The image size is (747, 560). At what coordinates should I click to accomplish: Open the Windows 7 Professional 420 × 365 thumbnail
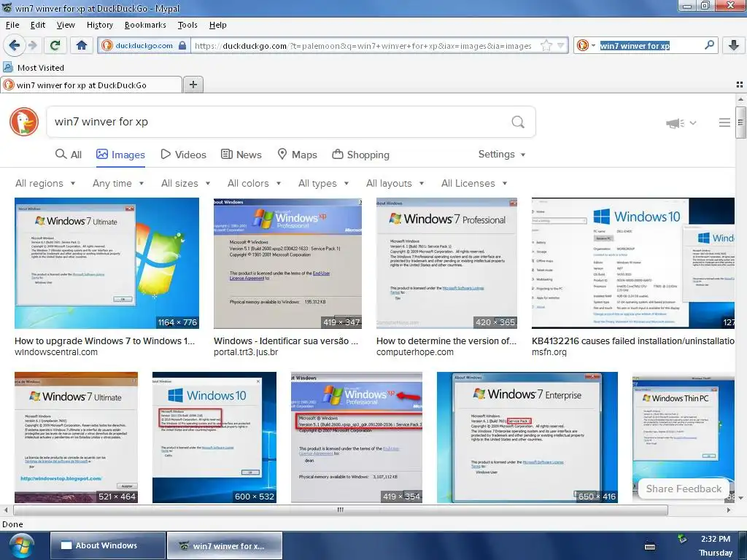click(x=447, y=262)
